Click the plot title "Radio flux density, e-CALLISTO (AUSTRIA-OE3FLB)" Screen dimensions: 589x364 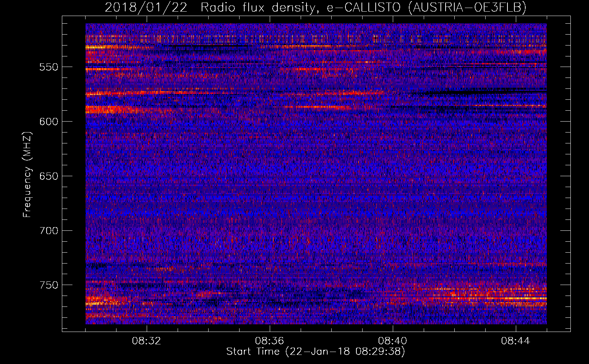pos(363,7)
